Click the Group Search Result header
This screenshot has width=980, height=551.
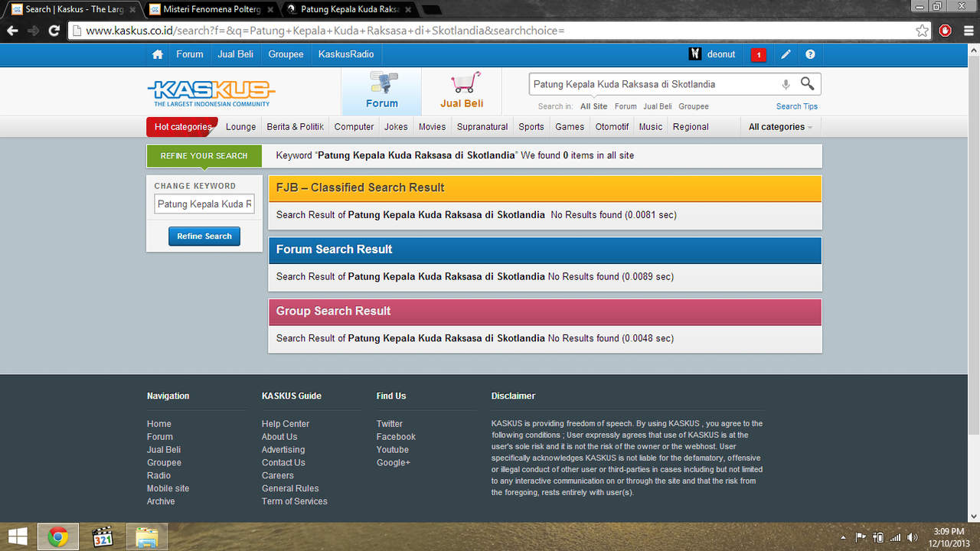(545, 311)
